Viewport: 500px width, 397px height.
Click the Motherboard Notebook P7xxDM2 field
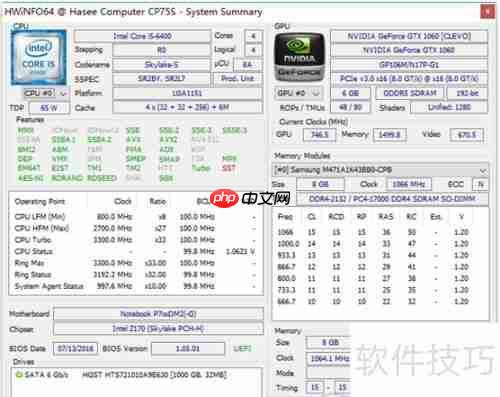pyautogui.click(x=158, y=314)
